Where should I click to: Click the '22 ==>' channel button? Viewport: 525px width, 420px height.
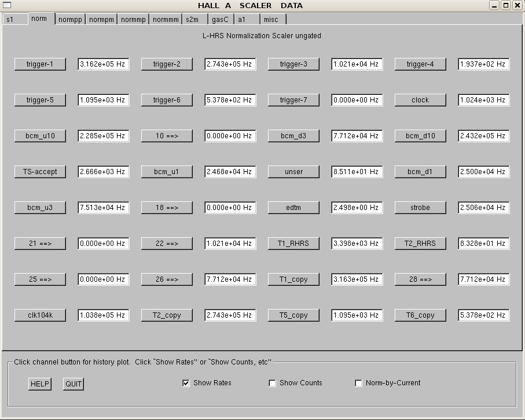coord(167,244)
